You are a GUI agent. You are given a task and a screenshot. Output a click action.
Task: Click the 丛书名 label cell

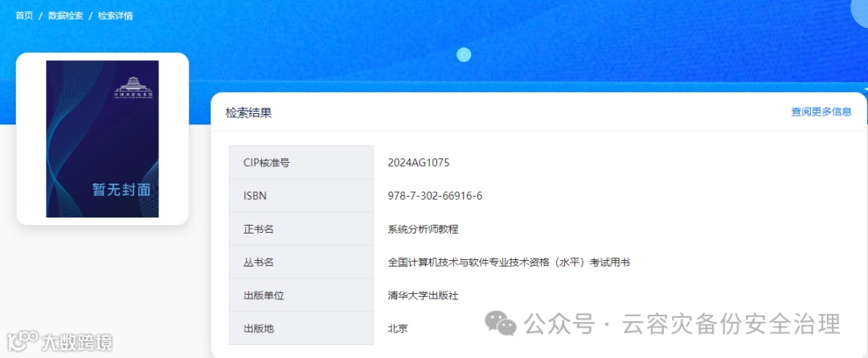301,262
